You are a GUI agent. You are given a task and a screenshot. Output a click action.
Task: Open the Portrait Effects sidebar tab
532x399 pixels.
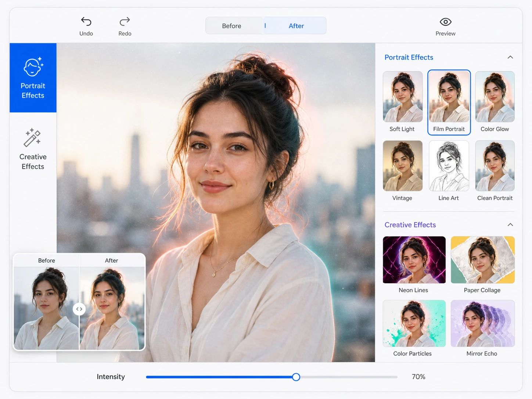coord(33,78)
